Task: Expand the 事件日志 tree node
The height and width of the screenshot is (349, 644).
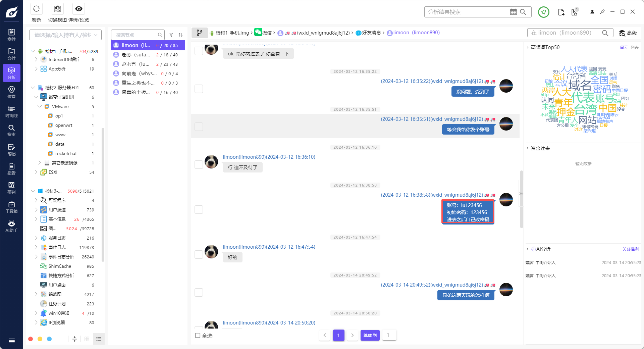Action: click(x=36, y=247)
